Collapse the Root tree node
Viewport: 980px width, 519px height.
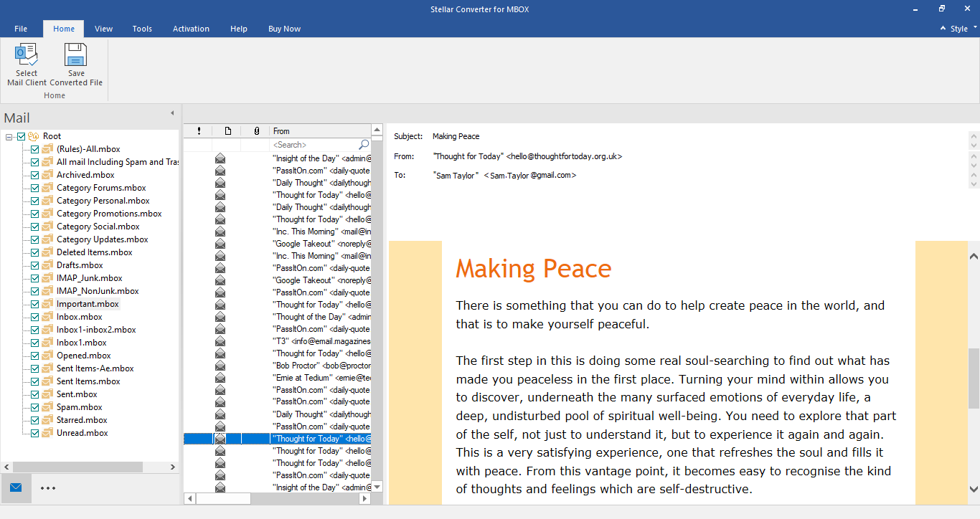click(x=9, y=136)
